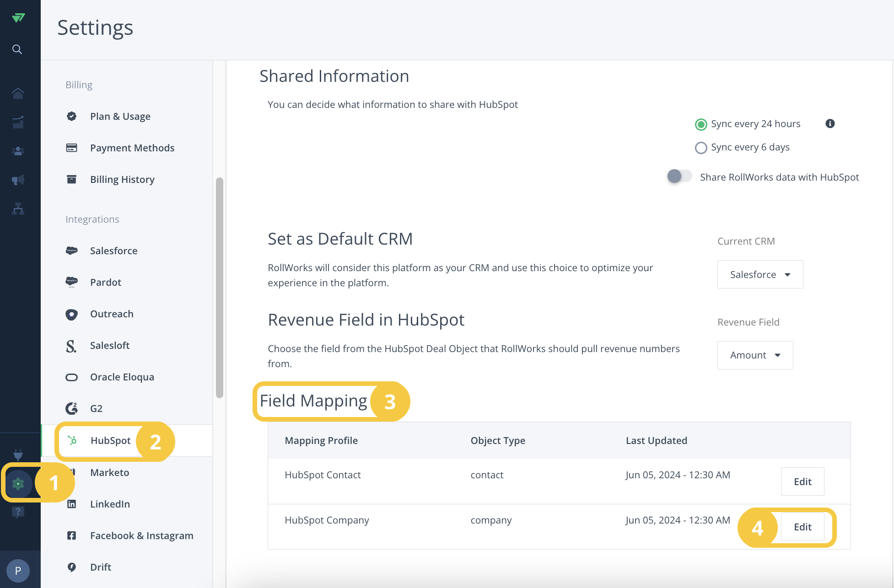Image resolution: width=894 pixels, height=588 pixels.
Task: Open the Revenue Field Amount dropdown
Action: pos(755,355)
